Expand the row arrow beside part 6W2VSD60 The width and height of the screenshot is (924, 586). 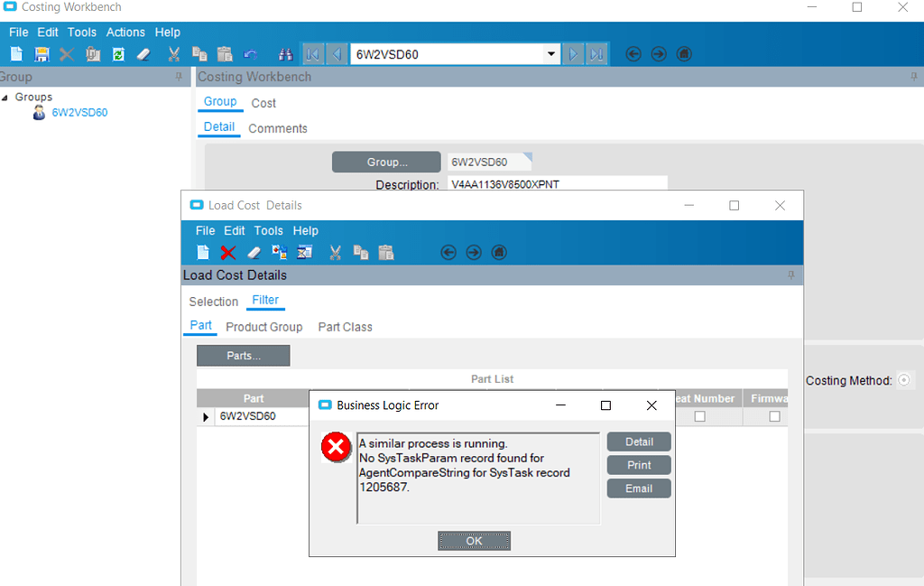pyautogui.click(x=205, y=416)
